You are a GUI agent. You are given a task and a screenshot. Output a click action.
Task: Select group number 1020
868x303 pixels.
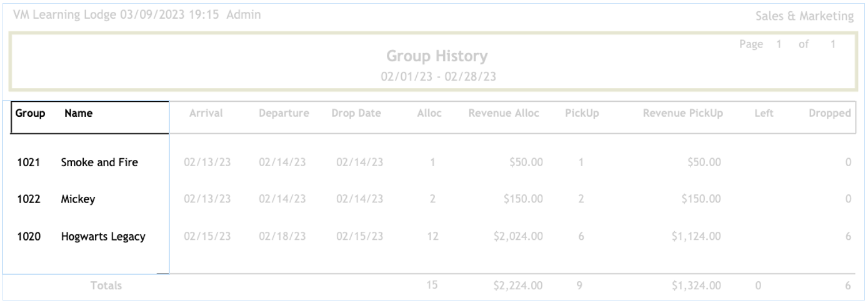(28, 237)
